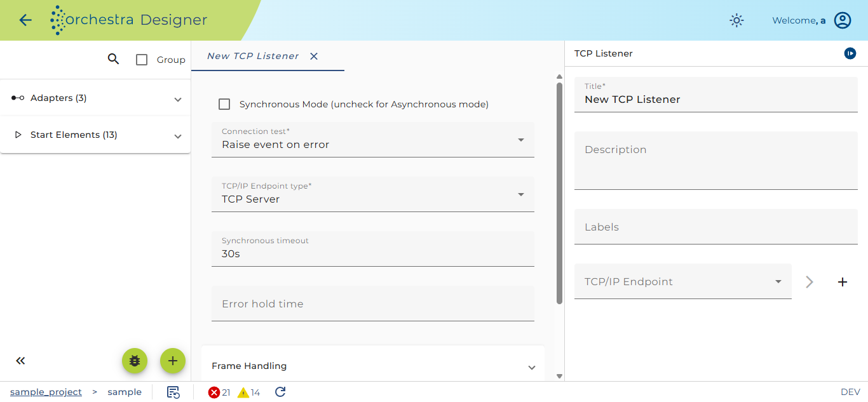Image resolution: width=868 pixels, height=402 pixels.
Task: Show the 14 warnings indicator
Action: [248, 392]
